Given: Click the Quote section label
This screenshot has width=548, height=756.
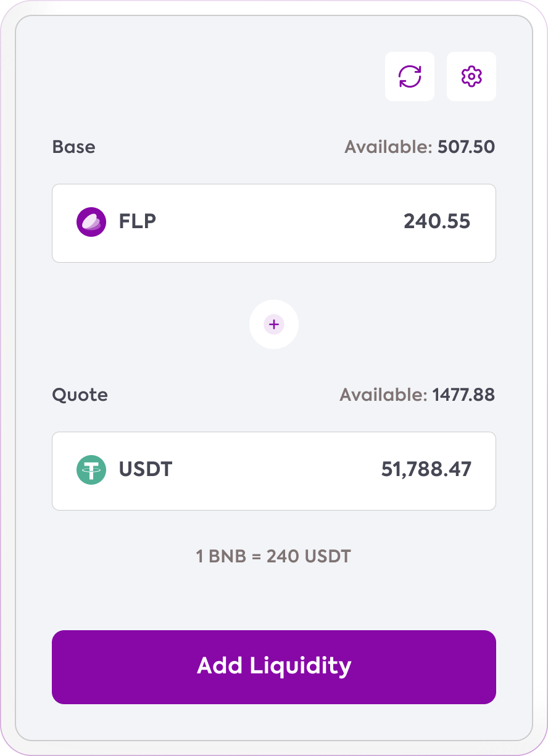Looking at the screenshot, I should click(80, 395).
